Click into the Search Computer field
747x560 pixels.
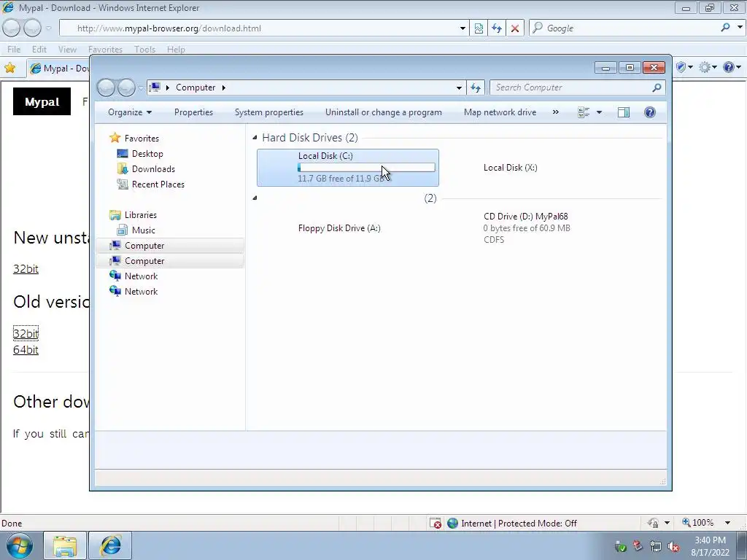(x=572, y=87)
